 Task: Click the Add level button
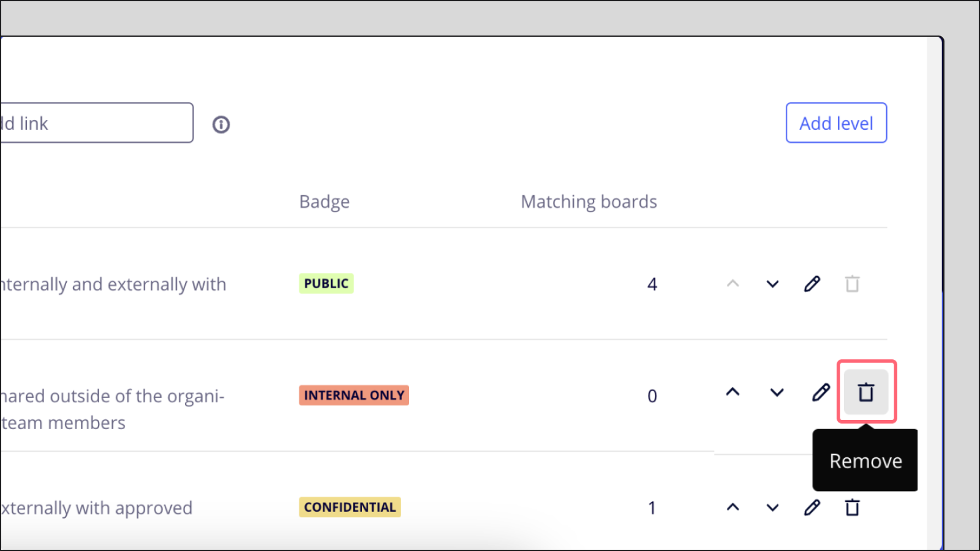coord(835,122)
